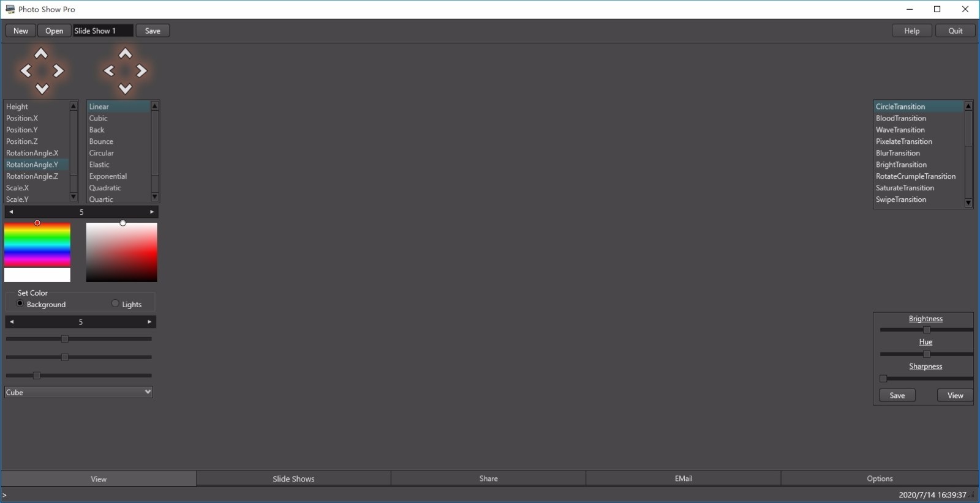Open the Cube shape dropdown

[x=78, y=392]
